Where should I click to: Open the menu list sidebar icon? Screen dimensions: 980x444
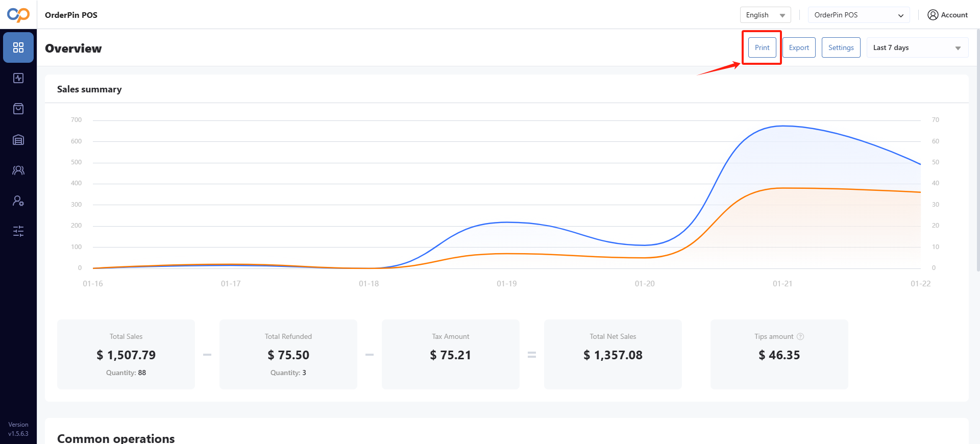(18, 140)
